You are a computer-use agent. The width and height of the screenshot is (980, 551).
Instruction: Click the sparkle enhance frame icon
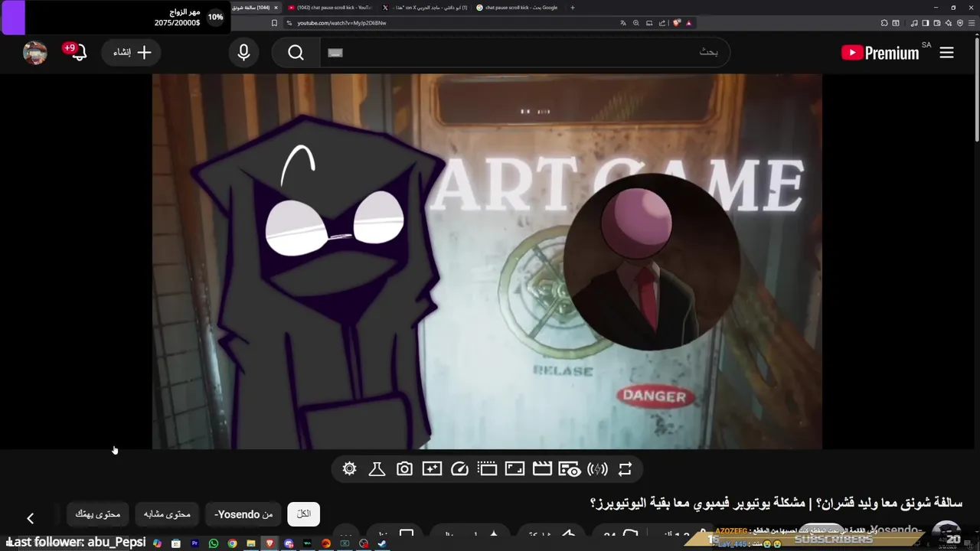(432, 469)
